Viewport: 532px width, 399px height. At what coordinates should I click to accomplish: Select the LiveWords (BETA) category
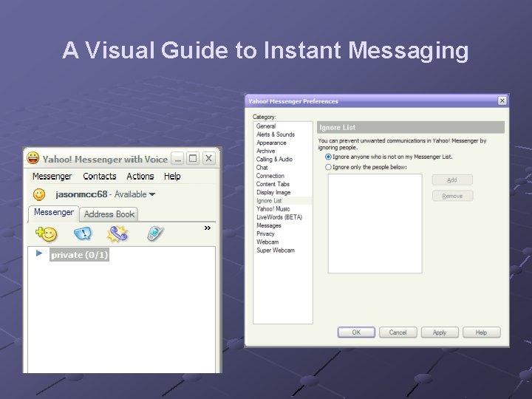pyautogui.click(x=279, y=217)
